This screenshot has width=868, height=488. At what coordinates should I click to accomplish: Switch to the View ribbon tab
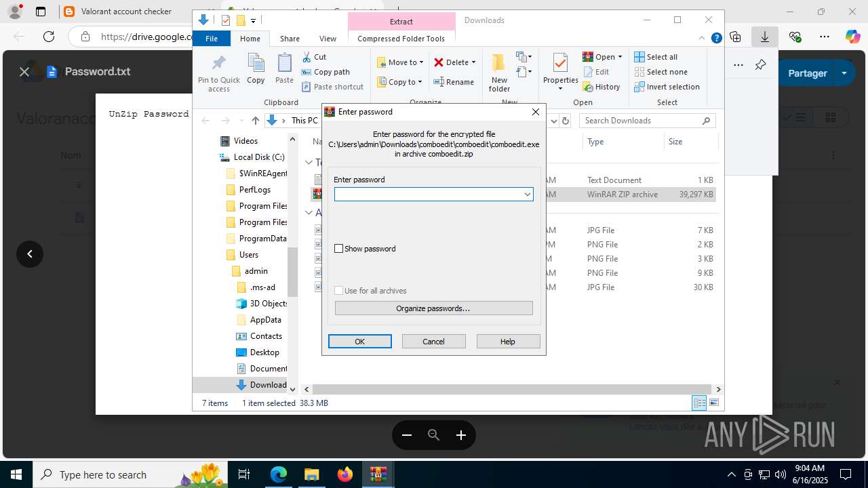click(x=328, y=39)
